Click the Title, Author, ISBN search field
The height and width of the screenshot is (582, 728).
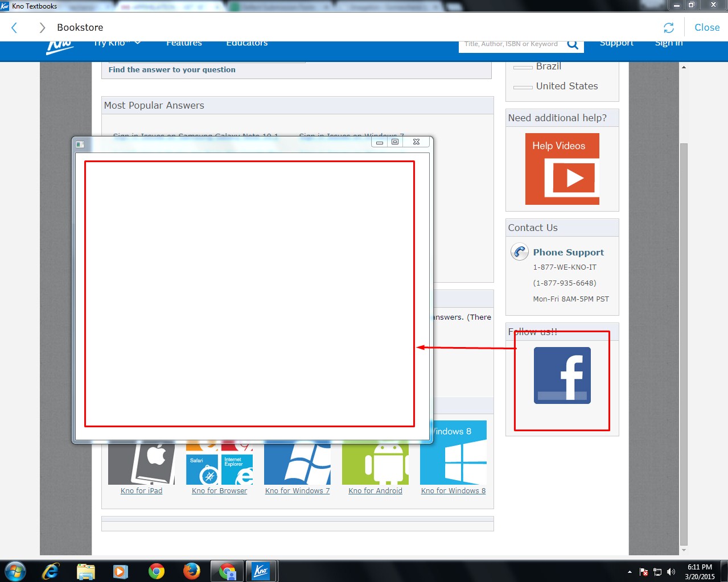511,45
